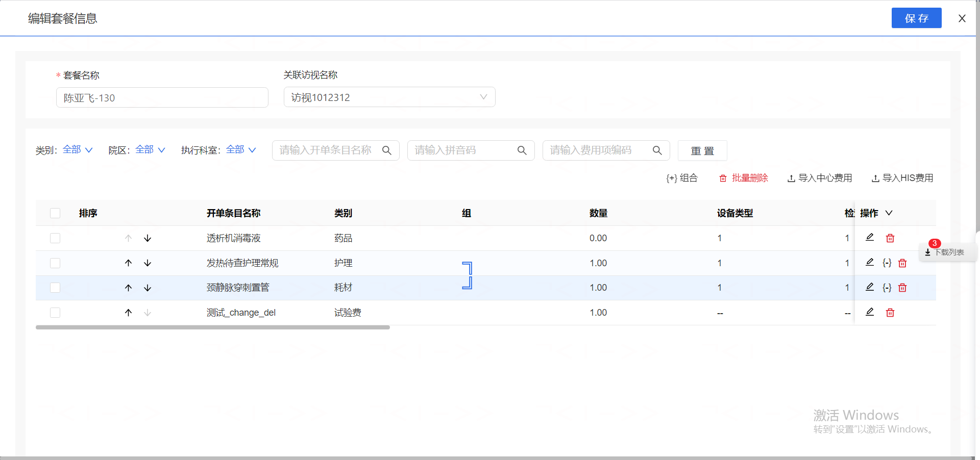This screenshot has width=980, height=460.
Task: Move 颈静脉穿刺置管 up one position
Action: pos(128,288)
